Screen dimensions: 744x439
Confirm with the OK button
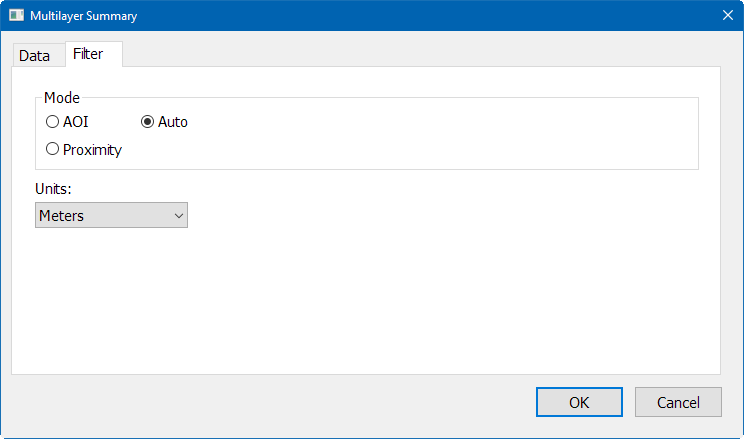[579, 402]
